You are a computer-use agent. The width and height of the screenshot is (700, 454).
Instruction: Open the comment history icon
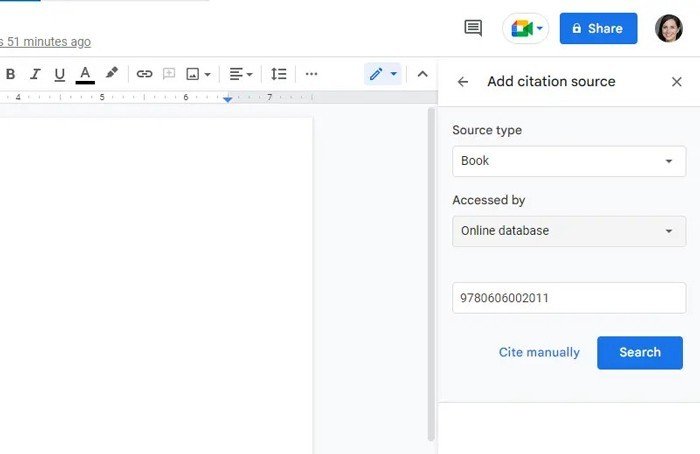[x=473, y=28]
